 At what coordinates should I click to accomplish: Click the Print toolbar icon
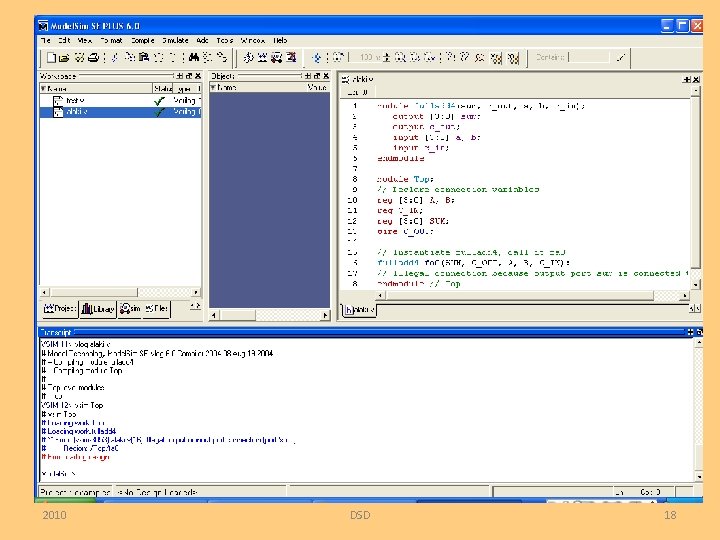point(92,58)
